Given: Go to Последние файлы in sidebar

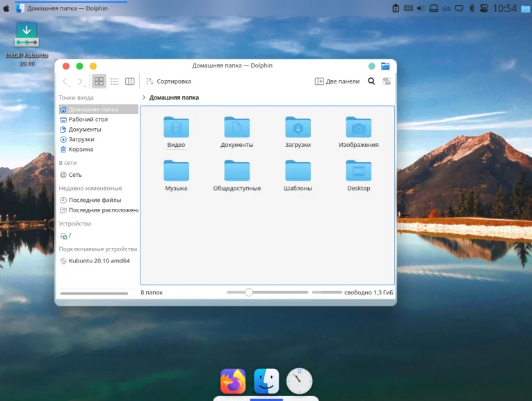Looking at the screenshot, I should coord(94,200).
